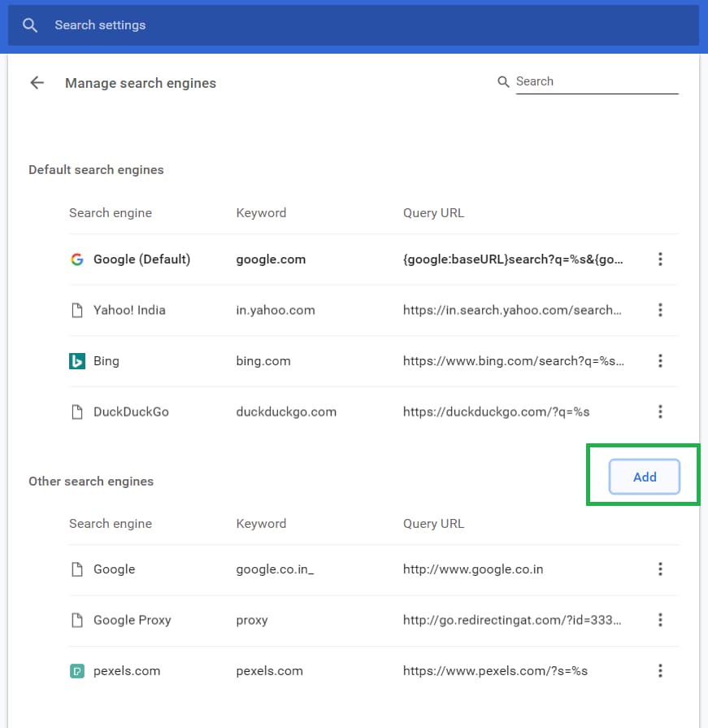Click the Add button for other search engines

coord(645,477)
